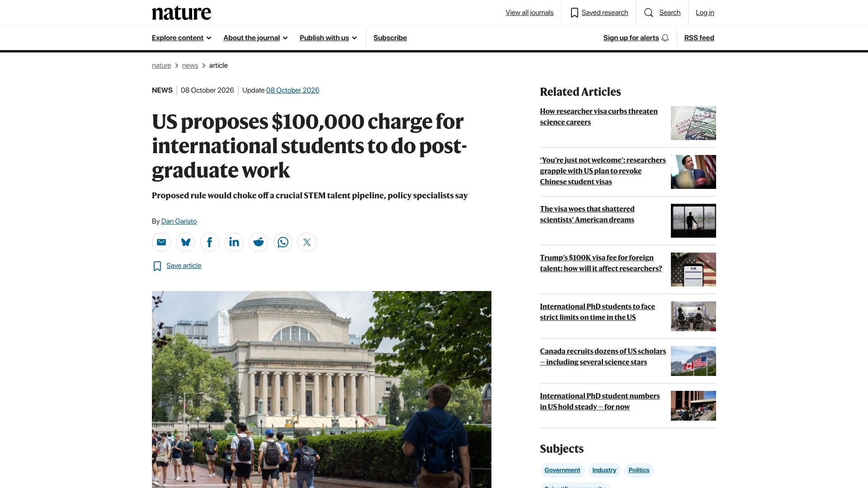Click the visa stamp thumbnail image
The image size is (868, 488).
pos(693,123)
